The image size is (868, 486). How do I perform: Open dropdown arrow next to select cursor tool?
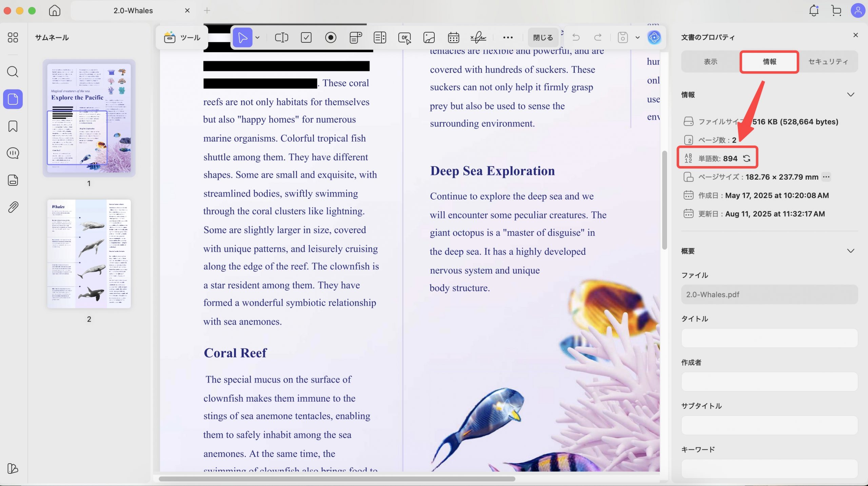(x=258, y=38)
